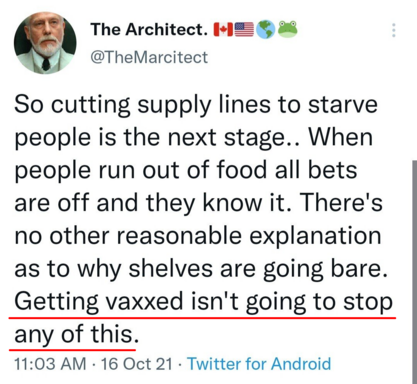This screenshot has width=417, height=384.
Task: Click the word 'explanation' in the tweet
Action: point(315,237)
